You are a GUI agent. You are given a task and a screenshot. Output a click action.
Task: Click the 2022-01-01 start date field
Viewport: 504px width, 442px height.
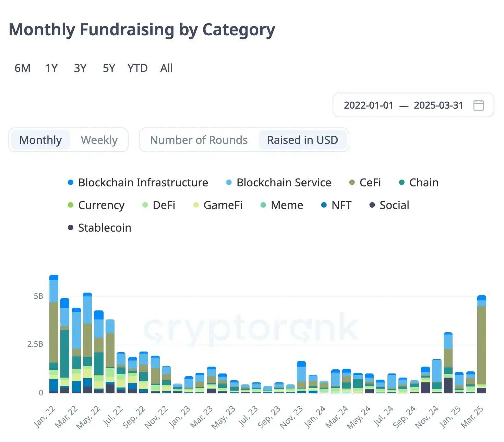pos(369,105)
